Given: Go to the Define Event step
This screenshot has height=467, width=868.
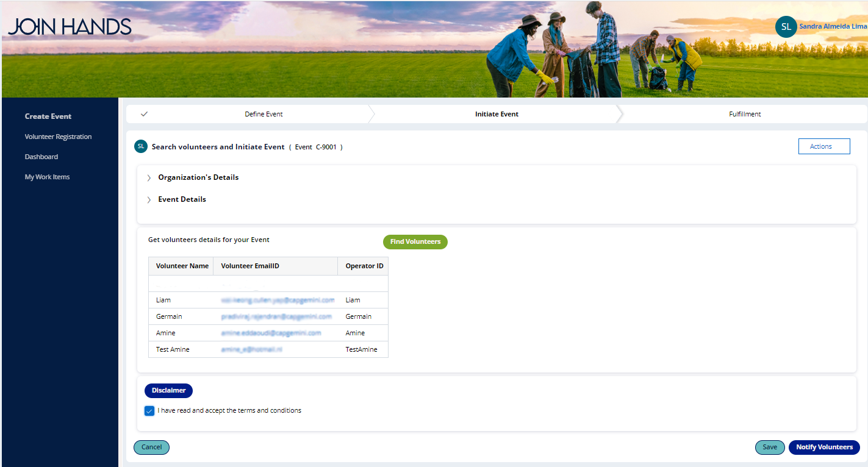Looking at the screenshot, I should (264, 114).
